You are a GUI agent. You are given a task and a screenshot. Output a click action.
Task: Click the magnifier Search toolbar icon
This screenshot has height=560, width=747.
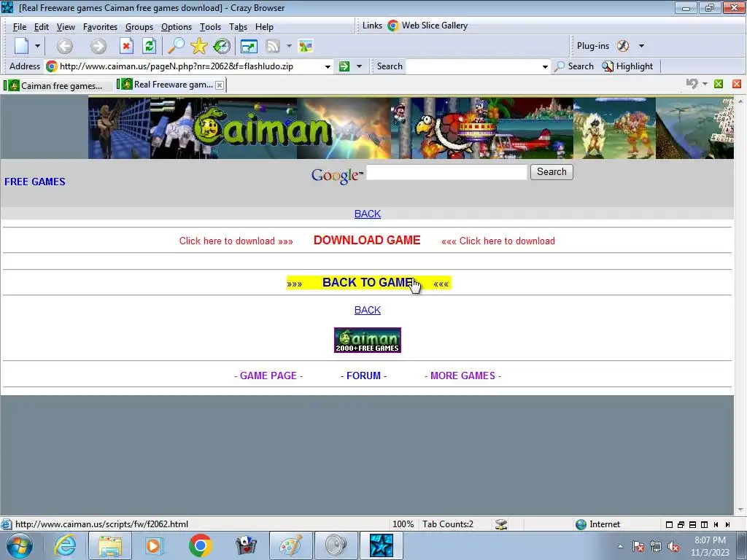176,46
